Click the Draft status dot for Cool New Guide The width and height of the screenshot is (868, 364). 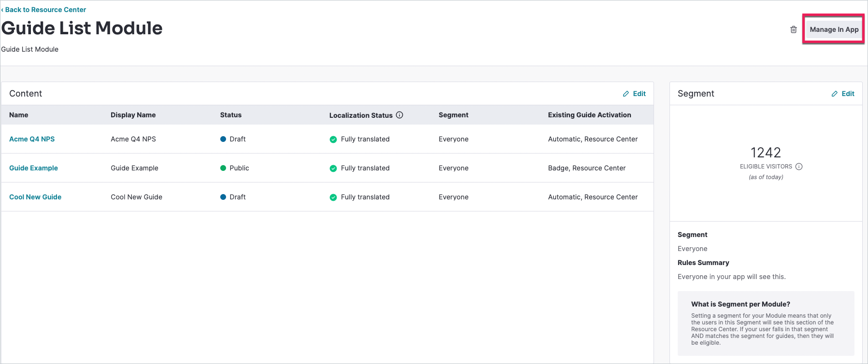pos(223,197)
